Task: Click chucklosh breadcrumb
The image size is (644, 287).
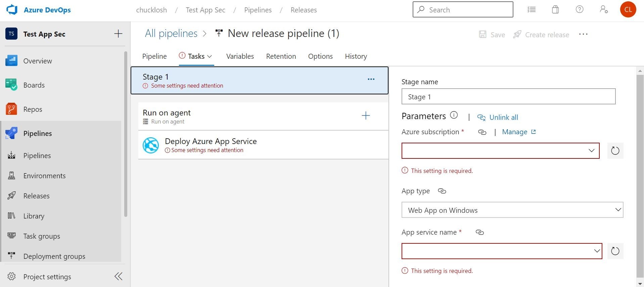Action: point(151,10)
